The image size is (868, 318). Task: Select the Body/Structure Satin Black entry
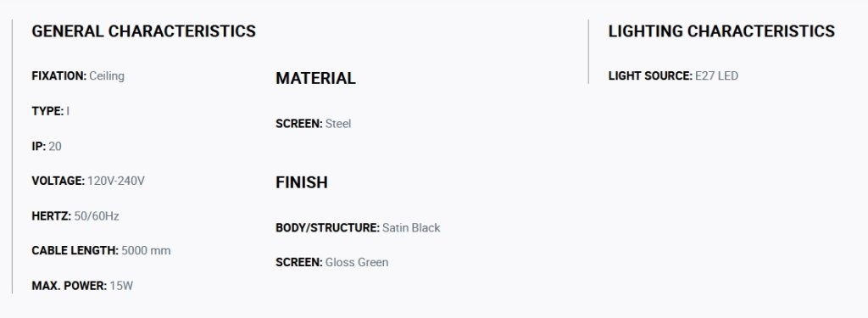tap(359, 228)
